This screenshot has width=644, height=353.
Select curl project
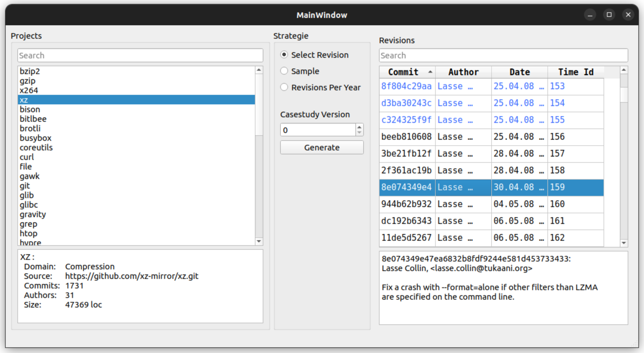click(x=136, y=157)
